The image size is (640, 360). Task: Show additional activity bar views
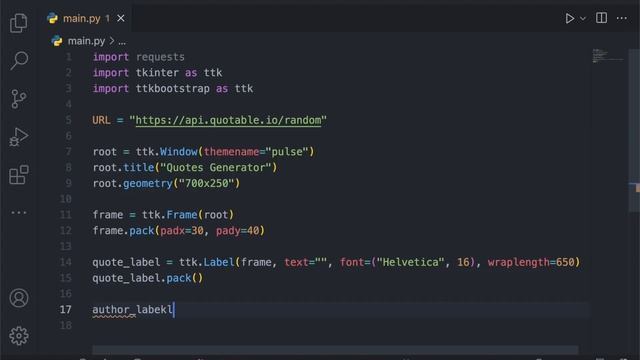[x=19, y=212]
